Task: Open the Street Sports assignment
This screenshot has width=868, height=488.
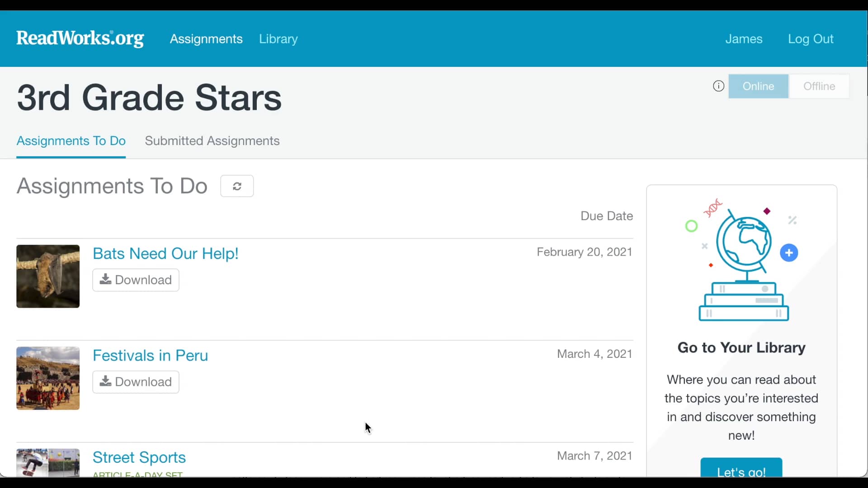Action: [139, 457]
